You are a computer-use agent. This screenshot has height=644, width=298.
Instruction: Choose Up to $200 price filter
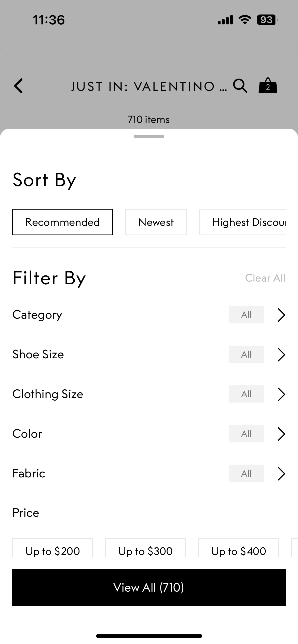coord(52,548)
